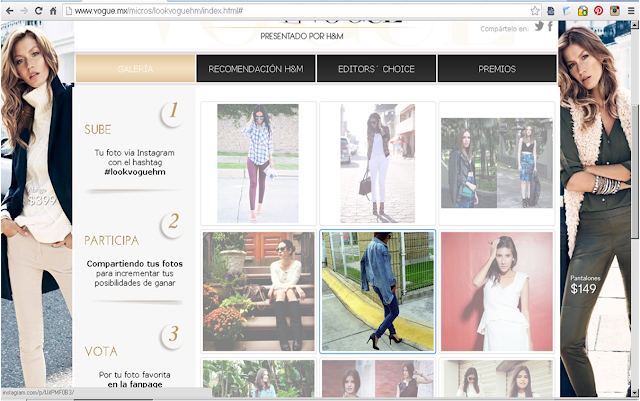Click the address bar URL field
The image size is (640, 401).
302,11
